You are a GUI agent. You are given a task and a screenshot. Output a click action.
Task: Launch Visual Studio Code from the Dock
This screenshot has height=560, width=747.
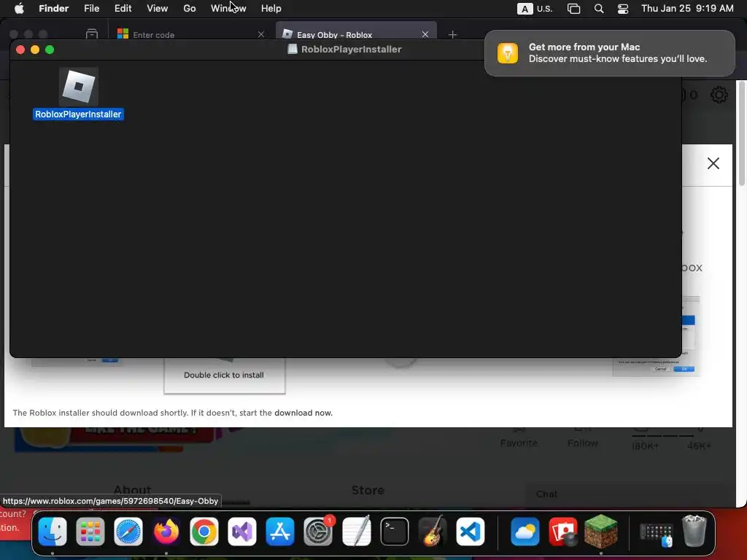pyautogui.click(x=471, y=532)
